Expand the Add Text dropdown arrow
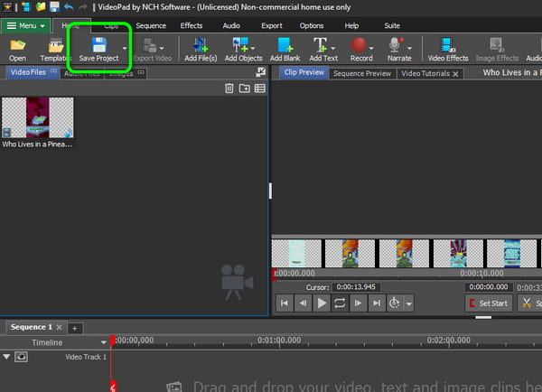 coord(332,48)
